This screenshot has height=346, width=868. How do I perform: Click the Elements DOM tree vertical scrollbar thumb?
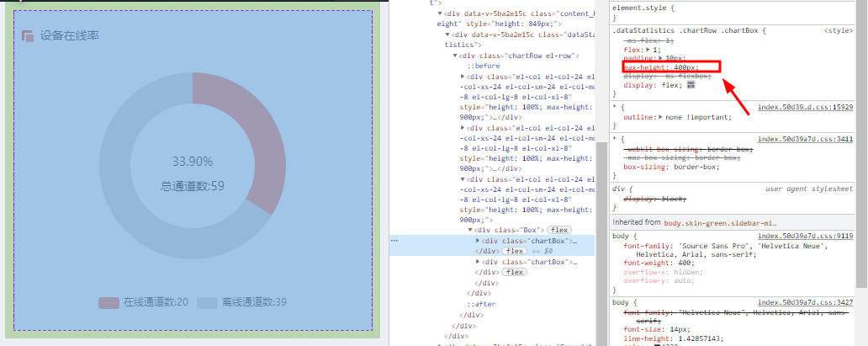(601, 244)
